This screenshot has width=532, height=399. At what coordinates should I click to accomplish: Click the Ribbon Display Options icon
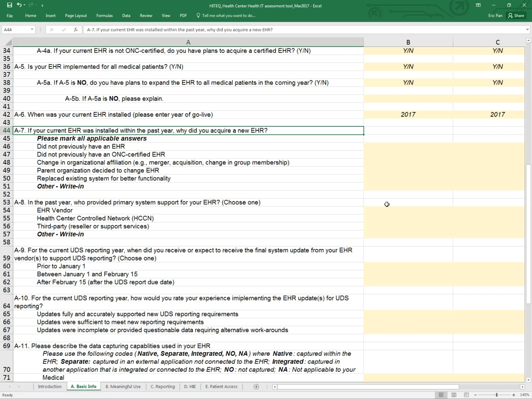pos(478,5)
